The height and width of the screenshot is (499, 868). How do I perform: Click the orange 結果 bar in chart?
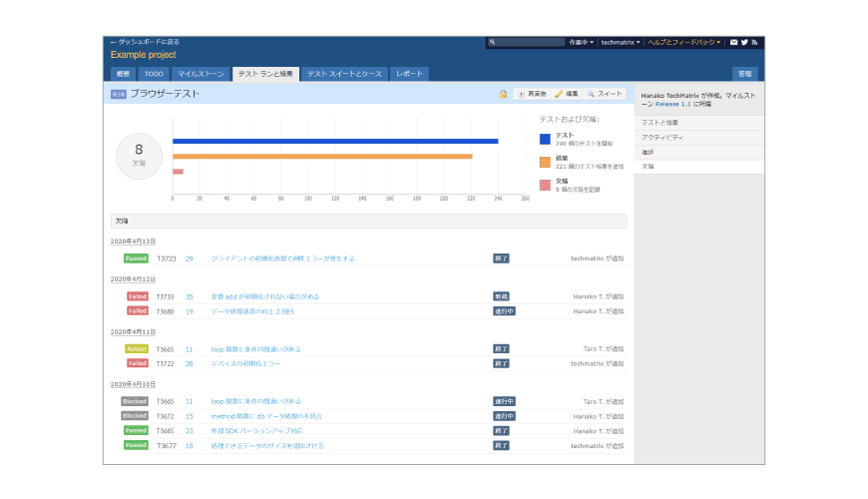pyautogui.click(x=322, y=157)
